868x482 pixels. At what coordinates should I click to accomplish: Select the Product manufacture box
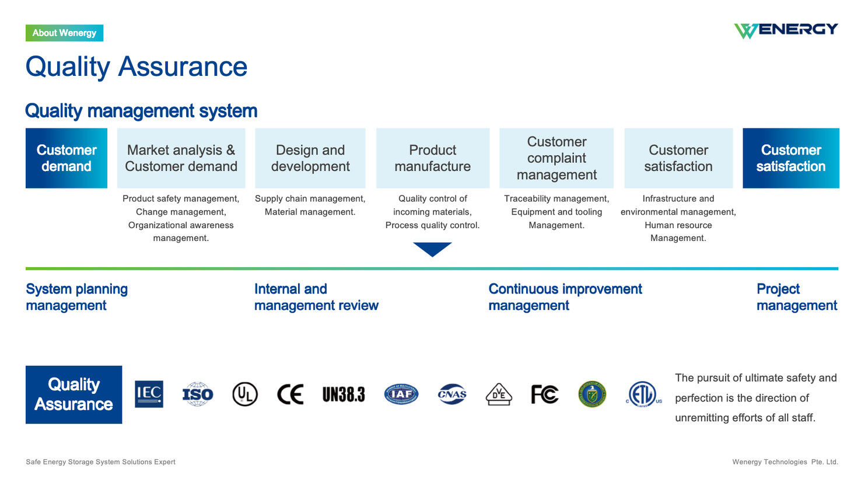click(x=433, y=158)
